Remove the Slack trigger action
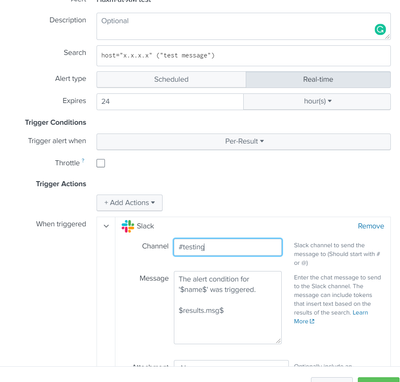This screenshot has height=382, width=400. click(x=371, y=226)
